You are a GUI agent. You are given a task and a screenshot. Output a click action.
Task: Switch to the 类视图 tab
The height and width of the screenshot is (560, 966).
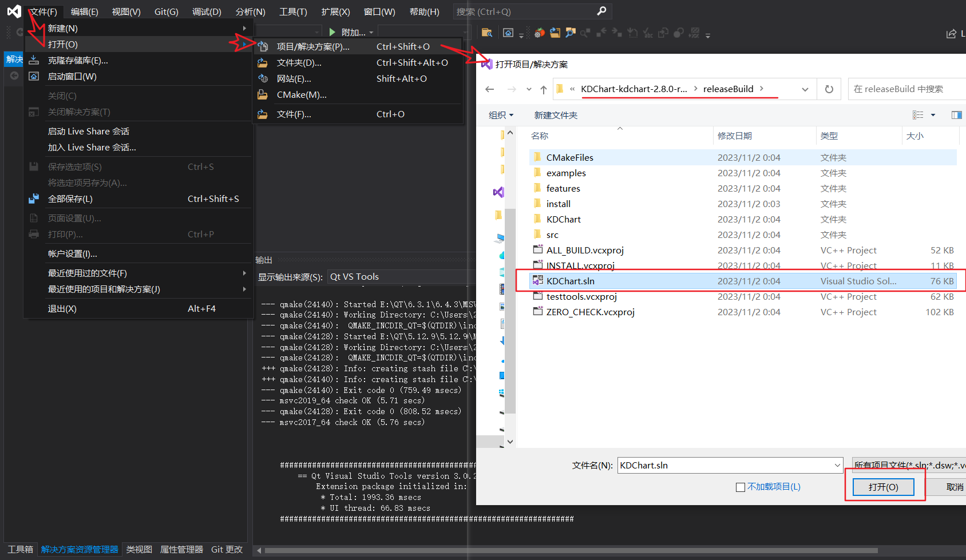139,550
